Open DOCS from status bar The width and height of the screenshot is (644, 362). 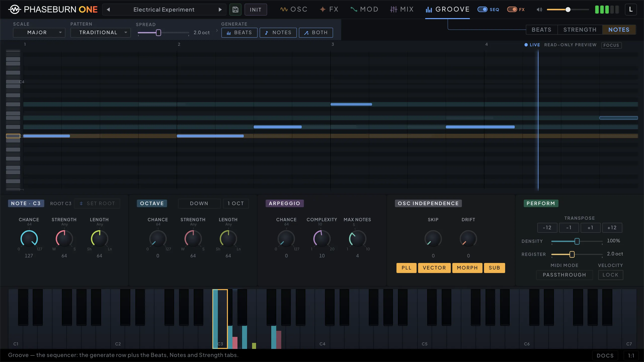coord(605,355)
